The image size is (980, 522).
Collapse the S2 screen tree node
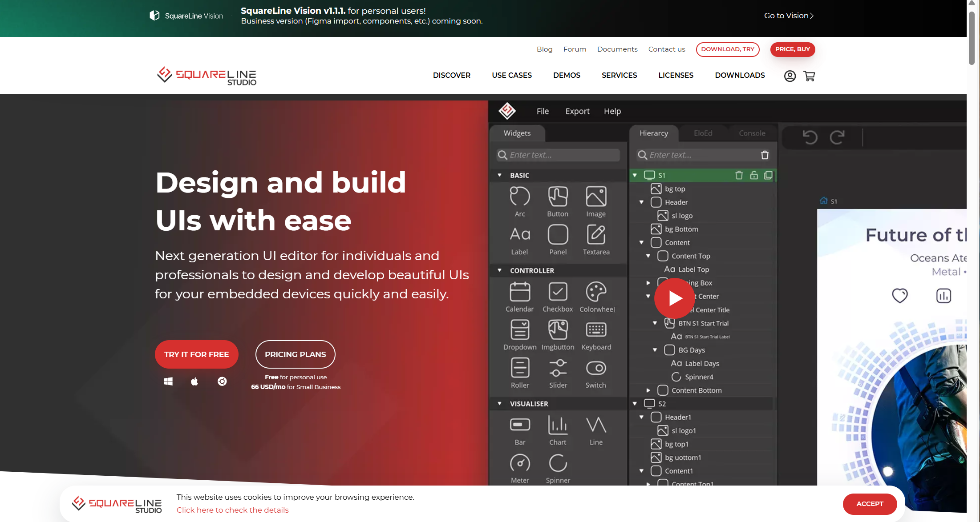click(635, 404)
